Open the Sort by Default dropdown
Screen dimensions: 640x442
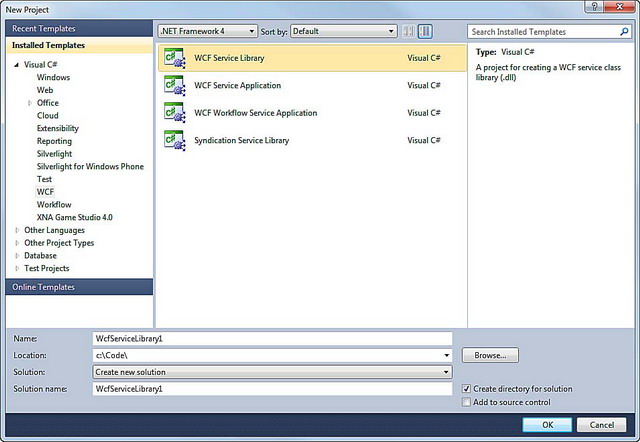click(x=344, y=31)
